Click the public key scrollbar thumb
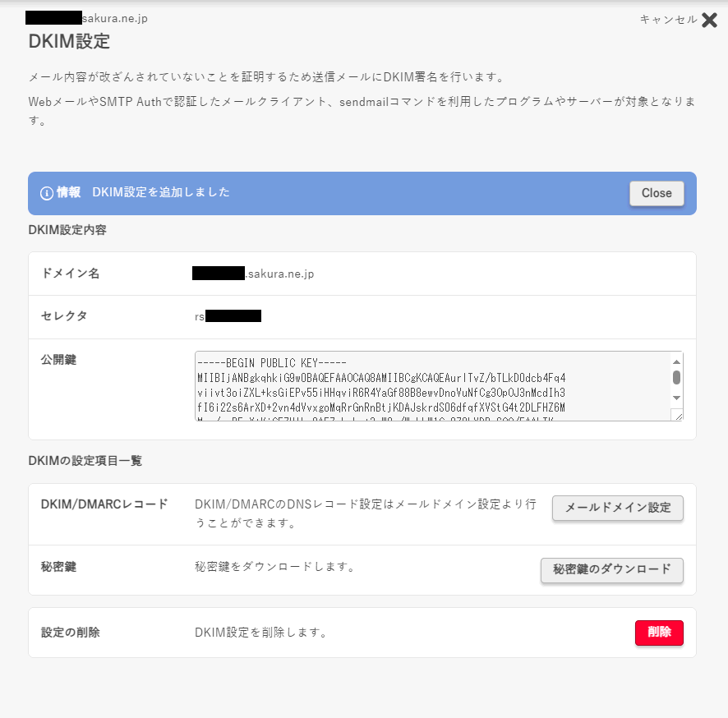The image size is (728, 718). (676, 377)
